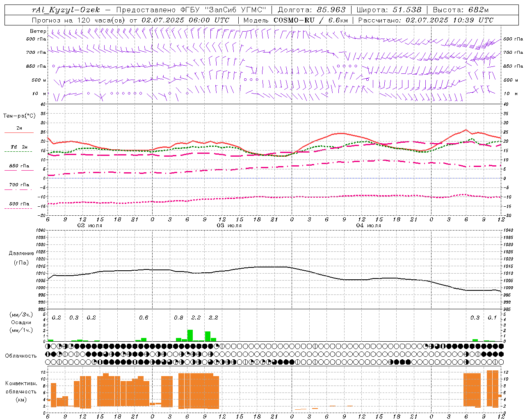Click the forecast start time 02.07.2025 06:00 UTC
525x420 pixels.
(185, 20)
